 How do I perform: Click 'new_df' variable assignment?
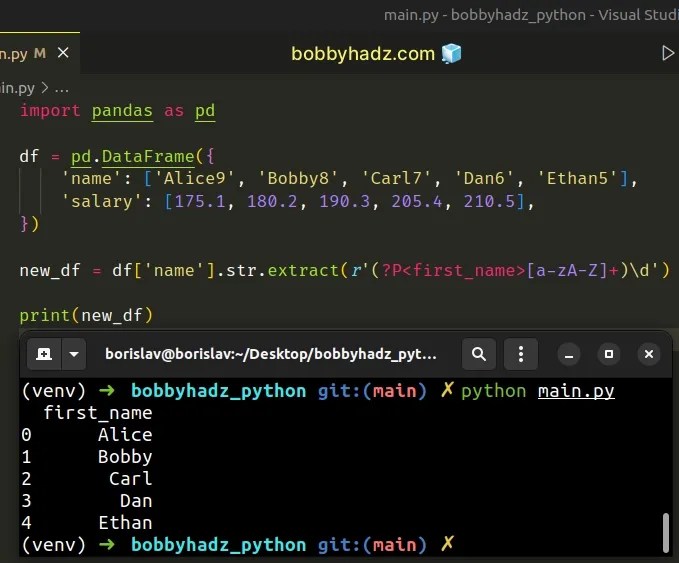tap(50, 271)
